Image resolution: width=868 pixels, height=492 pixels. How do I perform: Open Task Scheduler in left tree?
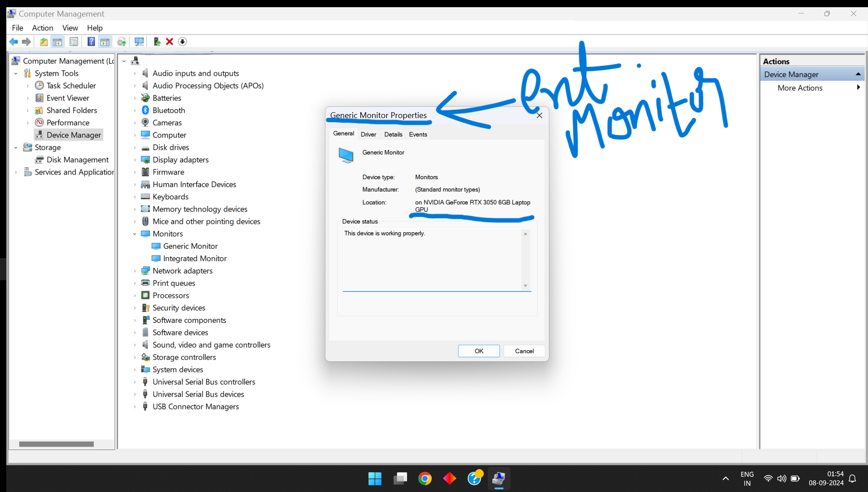pos(71,86)
